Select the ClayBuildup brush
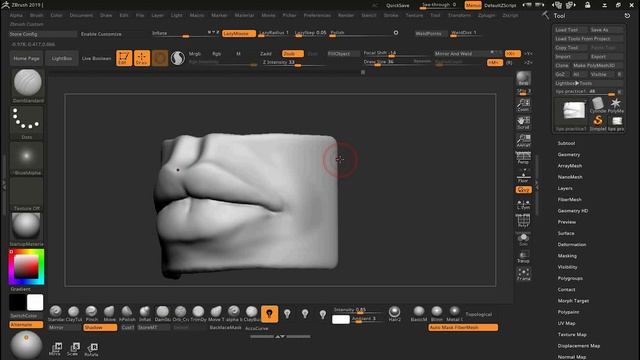640x360 pixels. coord(251,313)
